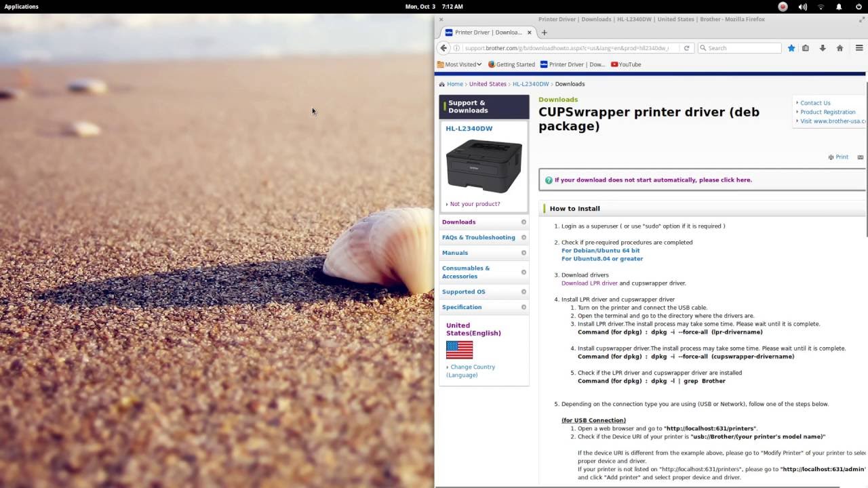The image size is (868, 488).
Task: Show your bookmarks with the clipboard icon
Action: (x=806, y=48)
